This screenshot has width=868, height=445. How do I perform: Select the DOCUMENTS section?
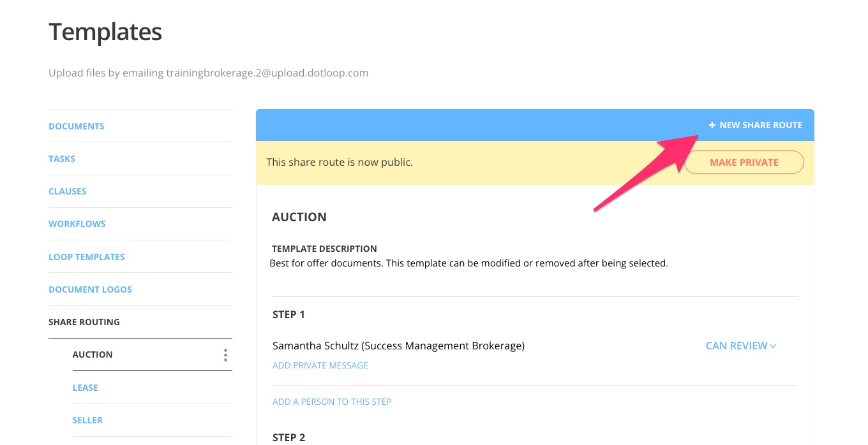point(76,126)
